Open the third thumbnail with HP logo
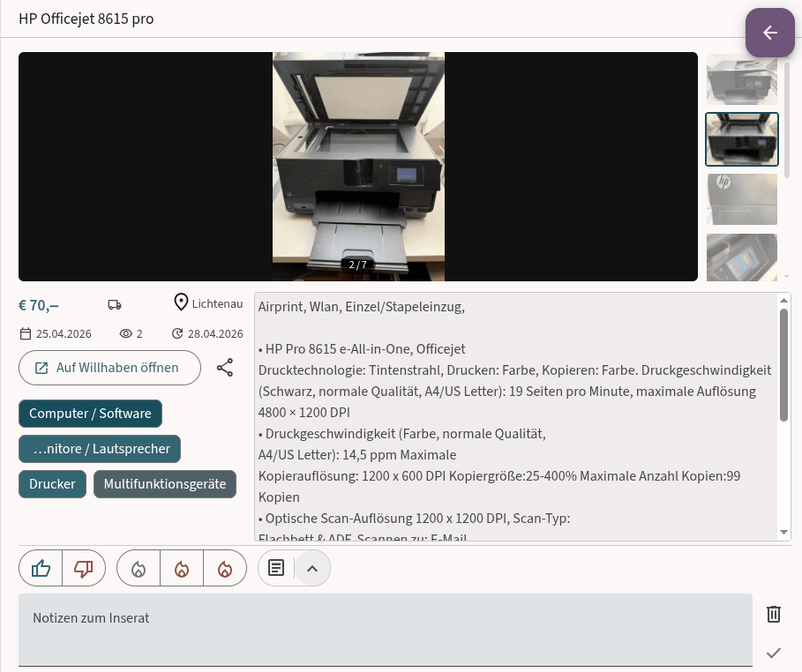This screenshot has width=802, height=672. tap(742, 199)
